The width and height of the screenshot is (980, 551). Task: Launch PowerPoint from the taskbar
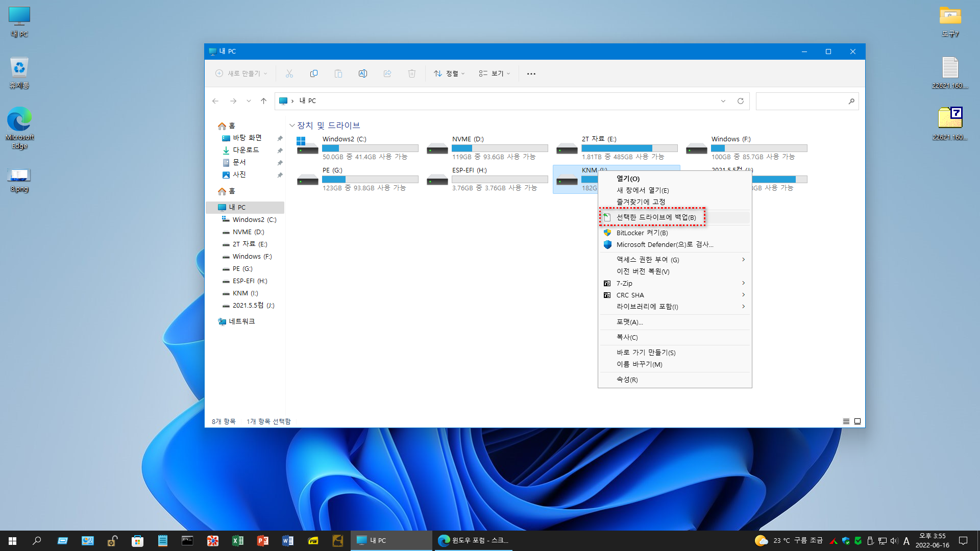pos(262,541)
